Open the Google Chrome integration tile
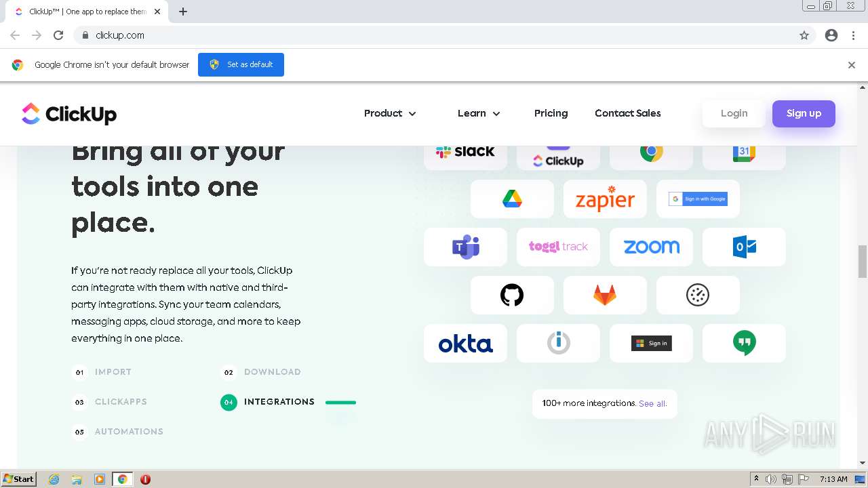868x488 pixels. click(651, 157)
